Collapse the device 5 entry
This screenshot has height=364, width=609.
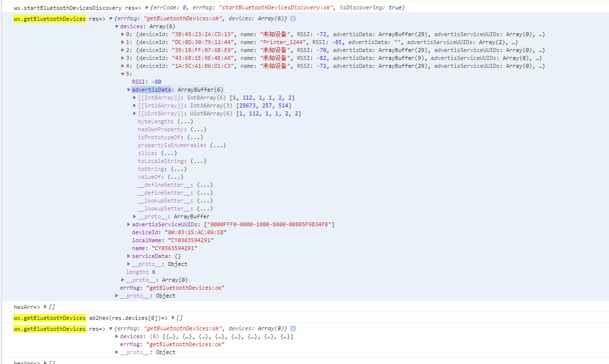[123, 74]
